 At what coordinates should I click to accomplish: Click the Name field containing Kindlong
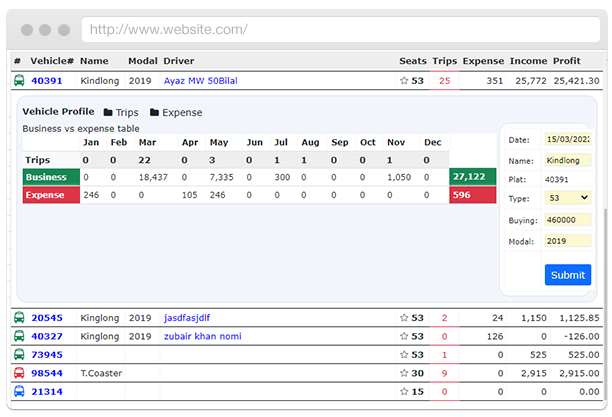coord(567,160)
